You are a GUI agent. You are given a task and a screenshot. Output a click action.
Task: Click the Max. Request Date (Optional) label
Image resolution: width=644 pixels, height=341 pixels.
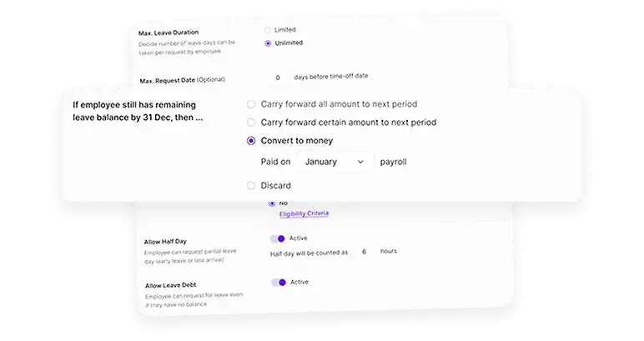183,80
